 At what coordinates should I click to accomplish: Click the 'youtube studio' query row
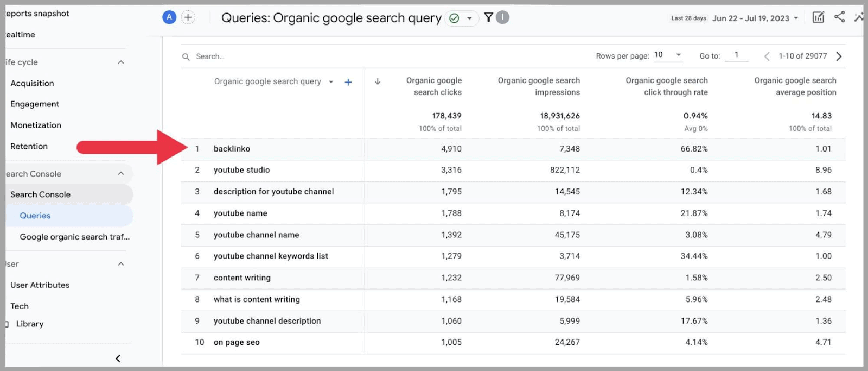click(x=241, y=170)
